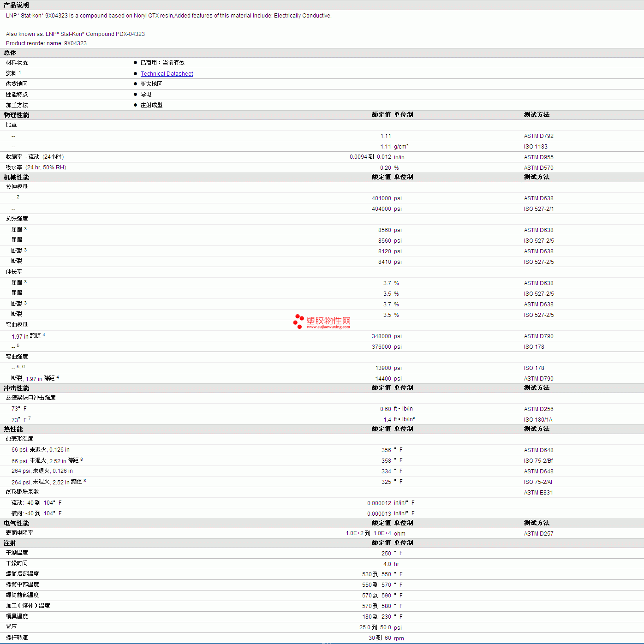Select the 背压 row label
The height and width of the screenshot is (644, 644).
click(x=11, y=627)
